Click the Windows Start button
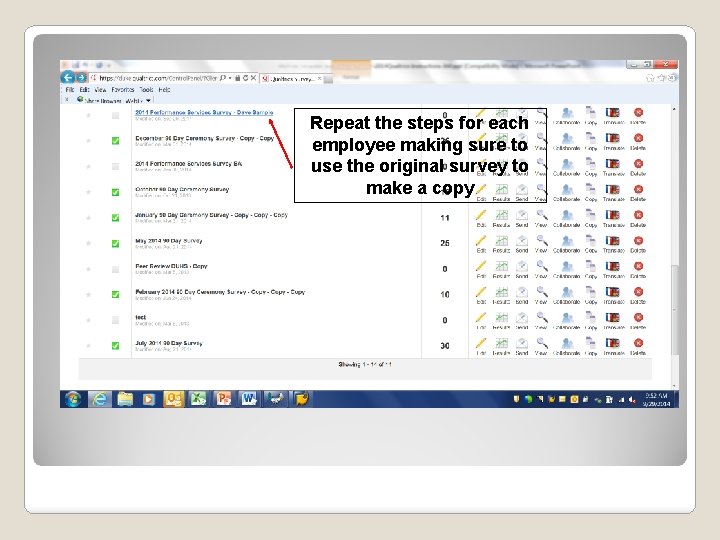Viewport: 720px width, 540px height. point(73,399)
